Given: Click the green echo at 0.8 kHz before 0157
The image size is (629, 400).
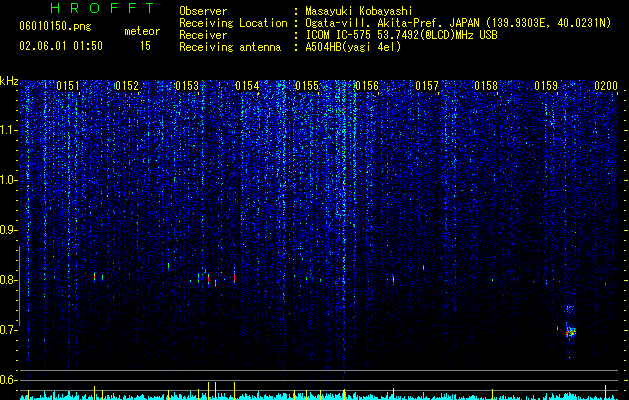Looking at the screenshot, I should click(x=393, y=279).
